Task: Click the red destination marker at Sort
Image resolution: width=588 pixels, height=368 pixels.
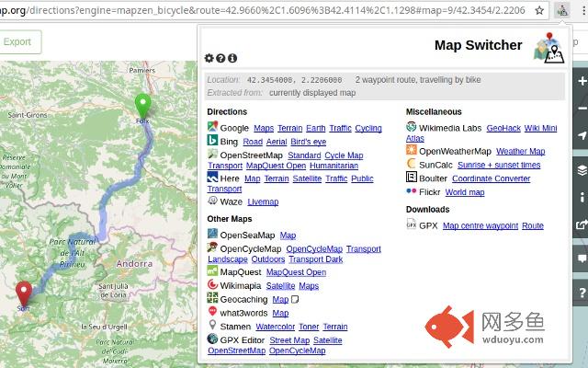Action: click(x=24, y=293)
